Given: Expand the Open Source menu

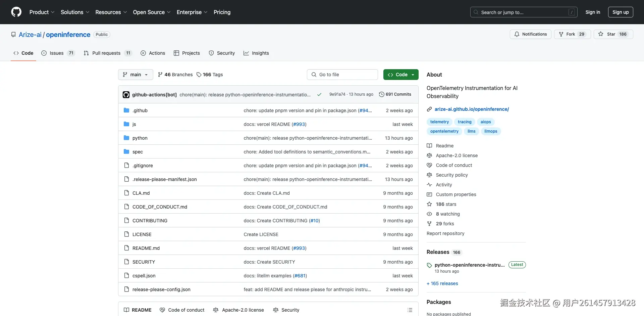Looking at the screenshot, I should (152, 12).
